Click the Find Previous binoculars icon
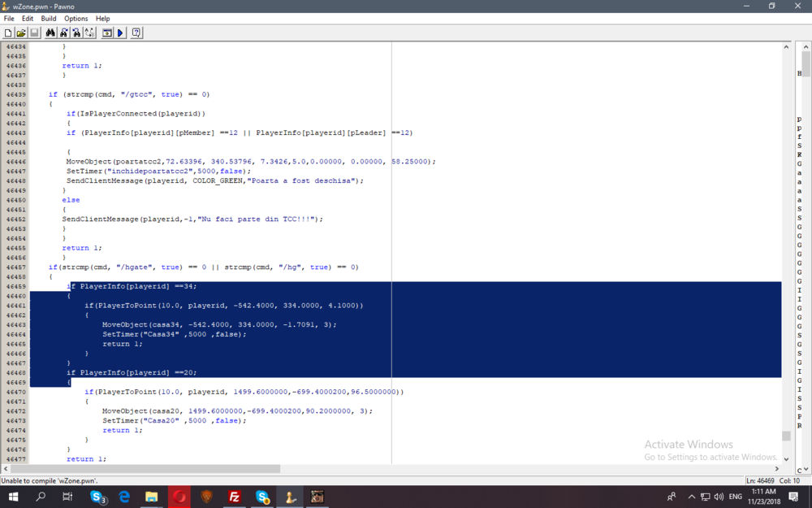 pos(76,33)
